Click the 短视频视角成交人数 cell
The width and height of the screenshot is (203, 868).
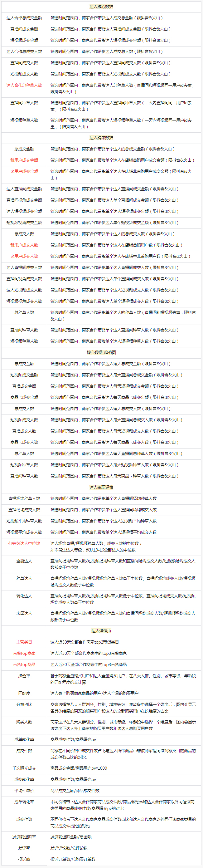24,301
